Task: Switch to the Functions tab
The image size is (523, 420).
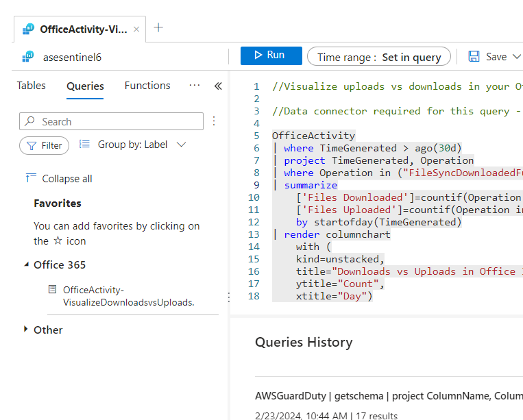Action: tap(147, 86)
